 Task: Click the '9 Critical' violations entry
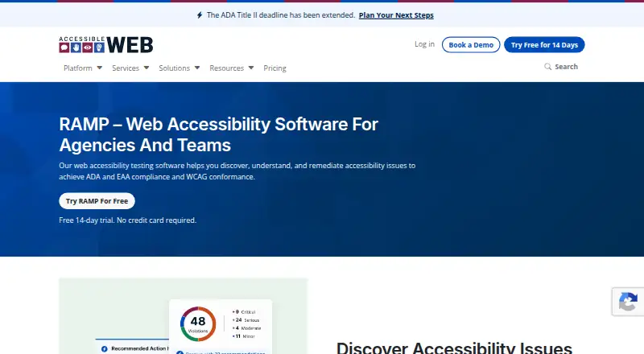point(244,312)
